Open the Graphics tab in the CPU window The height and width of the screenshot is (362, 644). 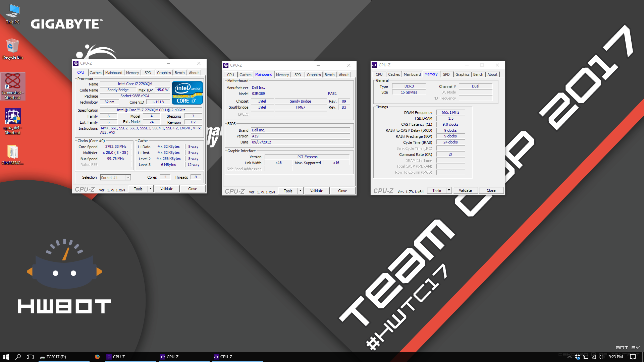coord(164,73)
